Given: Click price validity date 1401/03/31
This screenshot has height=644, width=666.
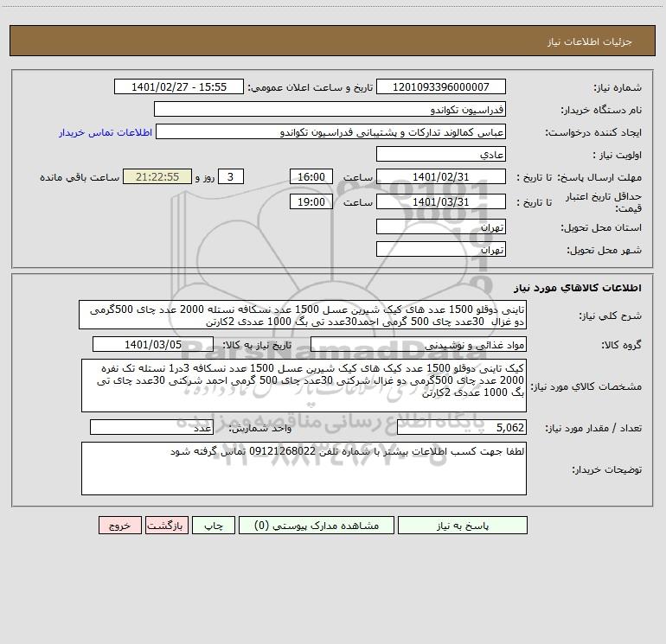Looking at the screenshot, I should (x=441, y=201).
